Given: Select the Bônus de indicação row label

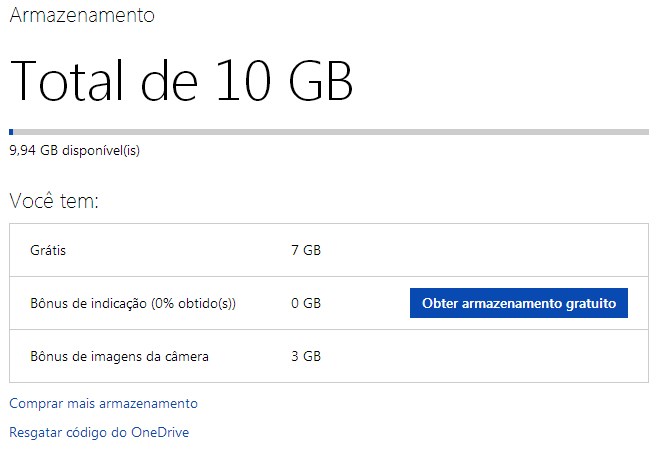Looking at the screenshot, I should [x=133, y=303].
